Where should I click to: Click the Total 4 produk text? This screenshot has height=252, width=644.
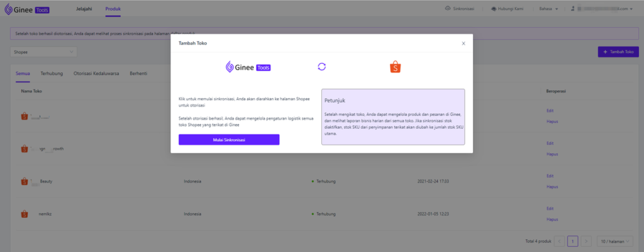tap(538, 241)
